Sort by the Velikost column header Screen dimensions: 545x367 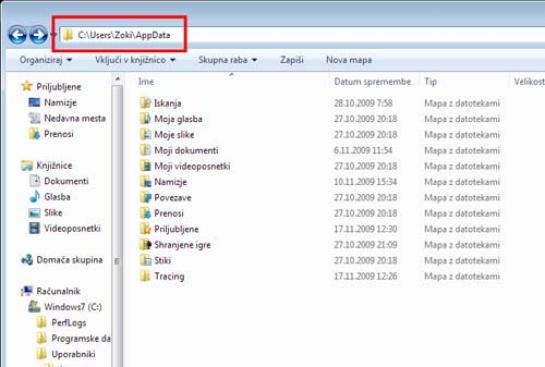pos(529,82)
